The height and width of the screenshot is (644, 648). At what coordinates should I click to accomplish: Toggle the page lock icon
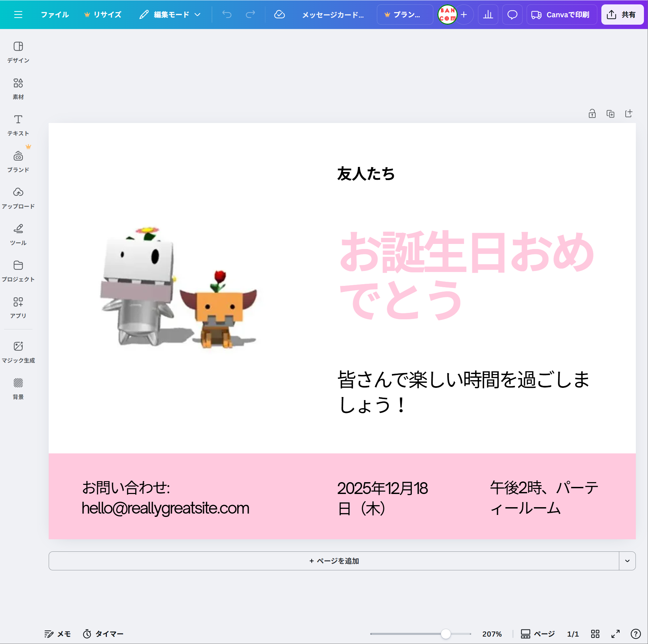pos(592,114)
